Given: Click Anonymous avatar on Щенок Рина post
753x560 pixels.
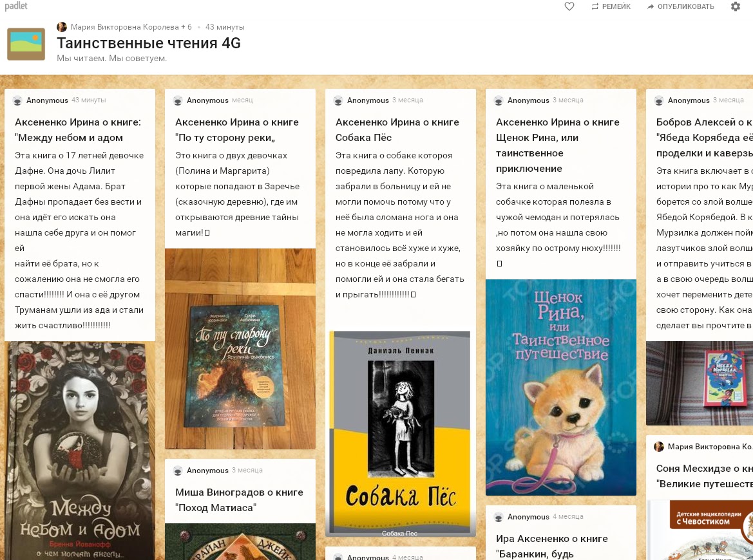Looking at the screenshot, I should click(499, 100).
